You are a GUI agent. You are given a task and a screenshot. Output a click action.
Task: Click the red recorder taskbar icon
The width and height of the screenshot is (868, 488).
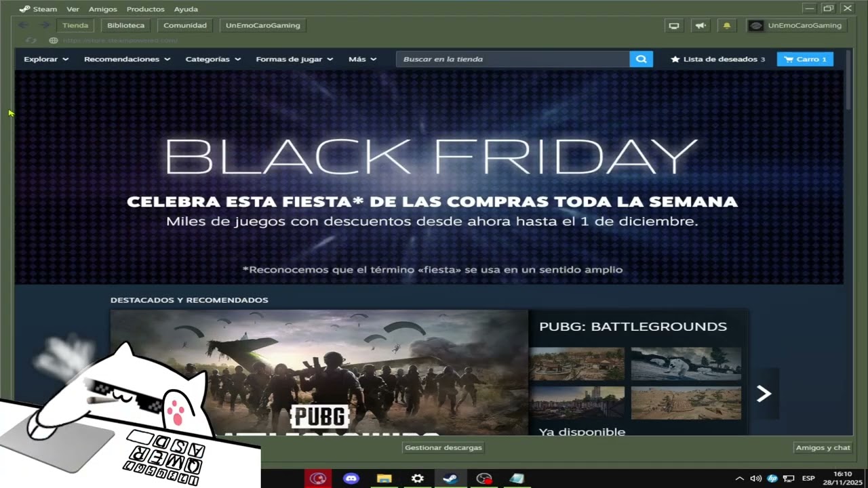[x=484, y=479]
